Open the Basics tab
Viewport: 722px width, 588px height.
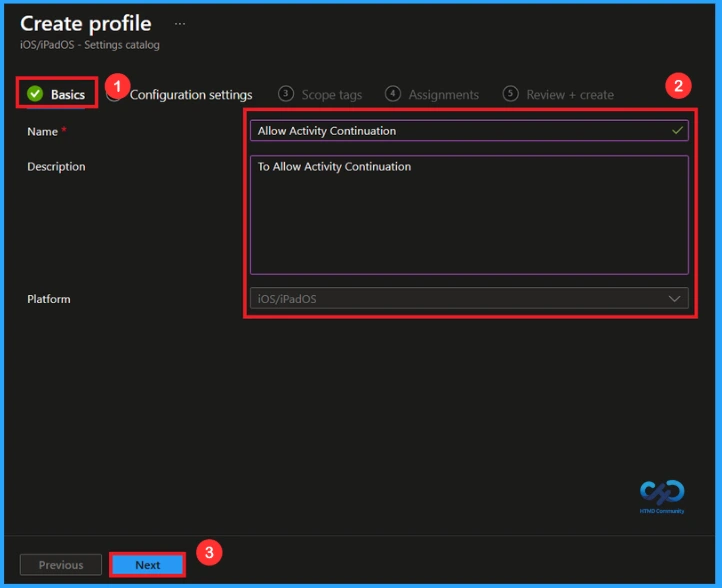pos(56,94)
